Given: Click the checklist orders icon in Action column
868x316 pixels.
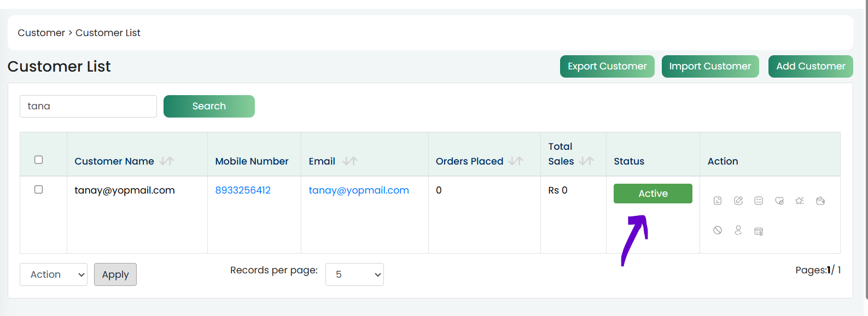Looking at the screenshot, I should tap(759, 201).
